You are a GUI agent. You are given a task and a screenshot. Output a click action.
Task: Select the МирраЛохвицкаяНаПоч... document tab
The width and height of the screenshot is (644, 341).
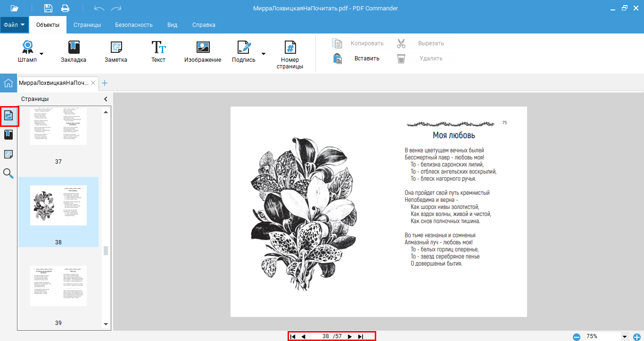click(54, 83)
